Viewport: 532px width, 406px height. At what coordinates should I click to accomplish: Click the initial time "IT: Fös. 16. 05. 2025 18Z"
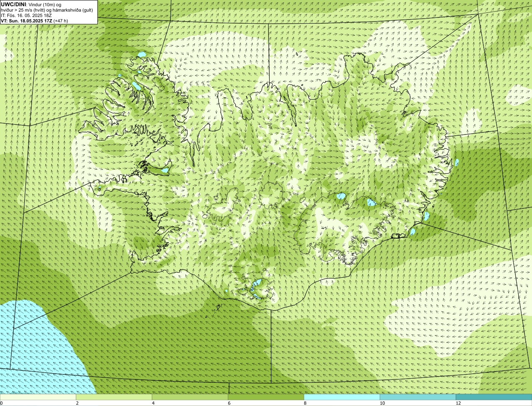click(x=27, y=15)
